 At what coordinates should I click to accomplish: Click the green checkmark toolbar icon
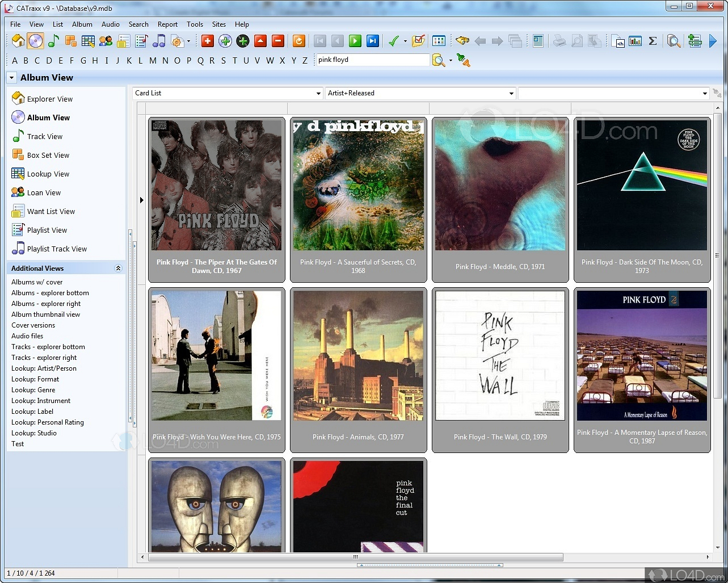[393, 41]
